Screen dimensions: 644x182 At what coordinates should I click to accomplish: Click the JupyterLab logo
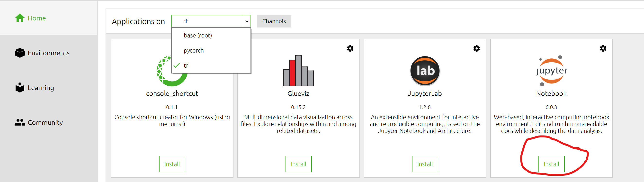pos(425,71)
